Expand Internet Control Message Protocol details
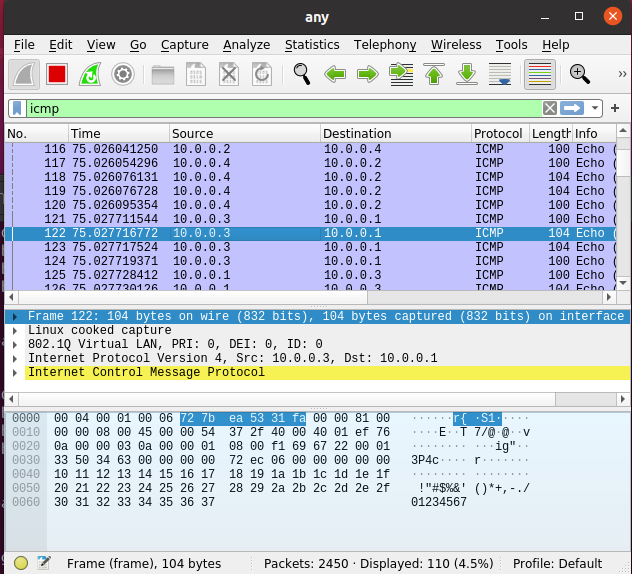This screenshot has height=574, width=632. [14, 372]
